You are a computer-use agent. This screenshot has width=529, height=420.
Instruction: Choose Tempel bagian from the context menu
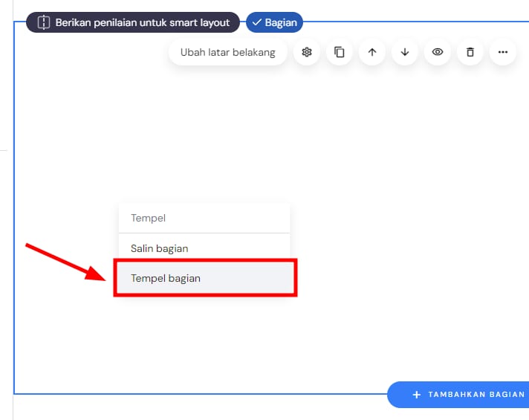coord(166,278)
